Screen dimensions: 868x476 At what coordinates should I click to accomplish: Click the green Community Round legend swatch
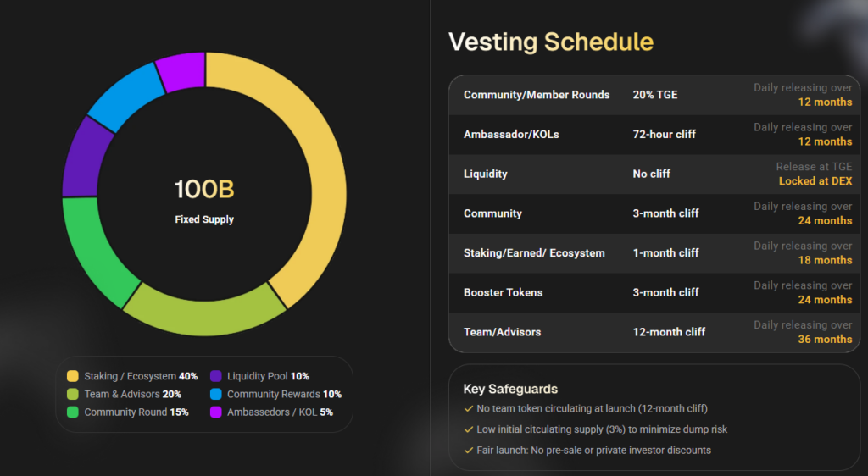click(73, 412)
